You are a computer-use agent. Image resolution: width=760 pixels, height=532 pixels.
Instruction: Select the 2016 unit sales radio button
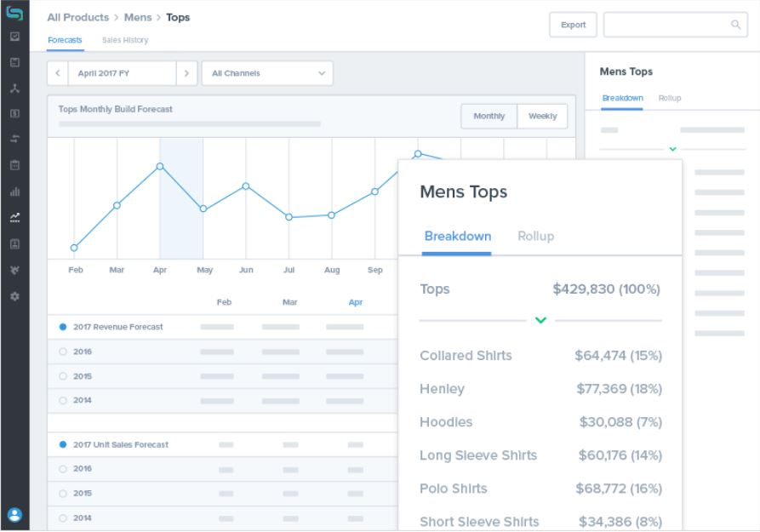coord(62,469)
